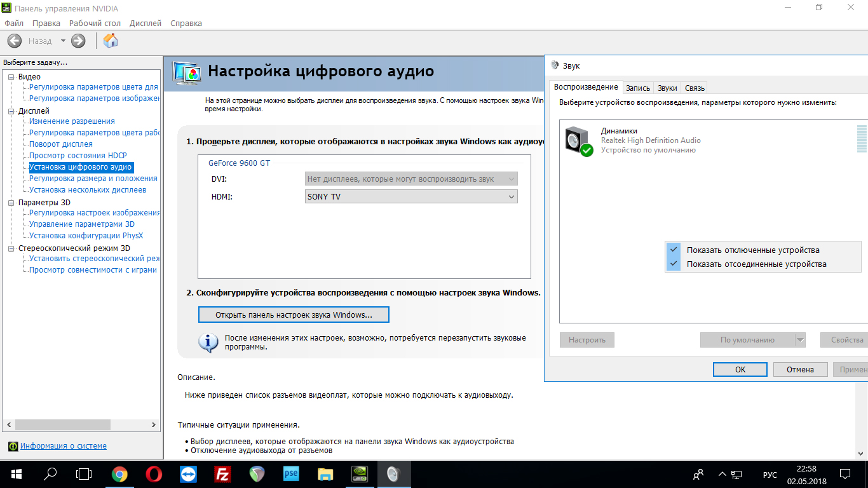Switch to NVIDIA Control Panel taskbar icon
Screen dimensions: 868x488
[360, 474]
